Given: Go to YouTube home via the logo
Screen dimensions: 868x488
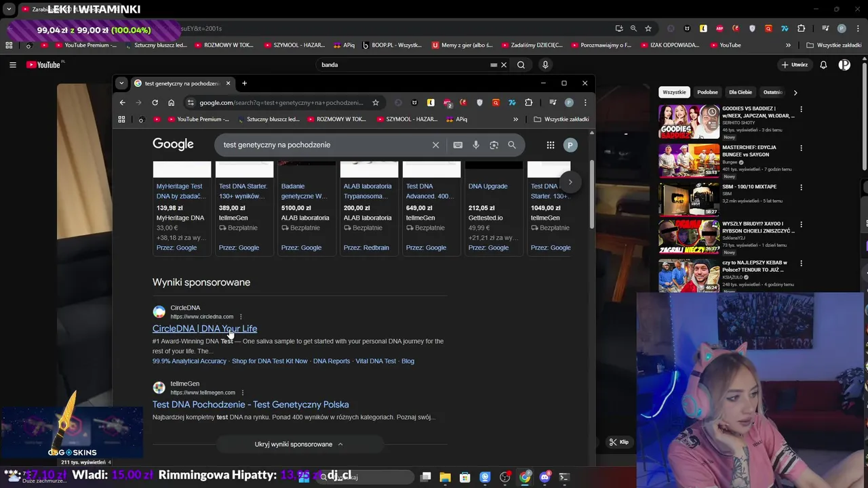Looking at the screenshot, I should [45, 65].
